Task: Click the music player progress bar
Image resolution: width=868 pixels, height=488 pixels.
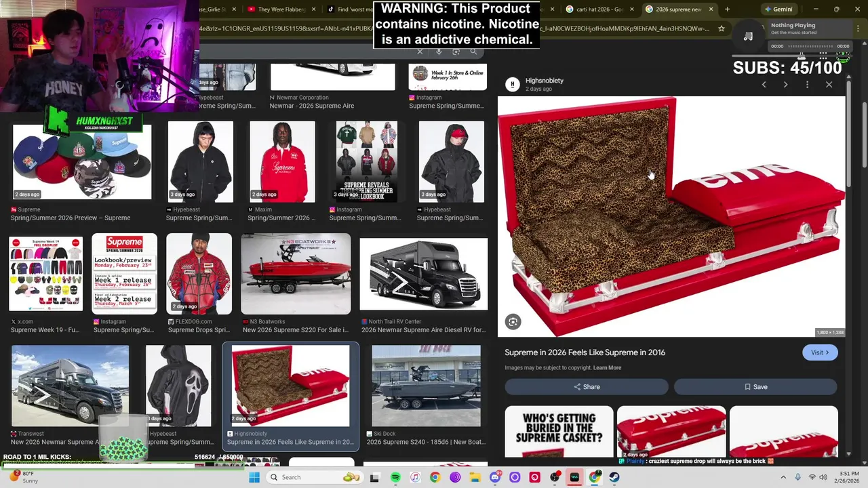Action: tap(810, 46)
